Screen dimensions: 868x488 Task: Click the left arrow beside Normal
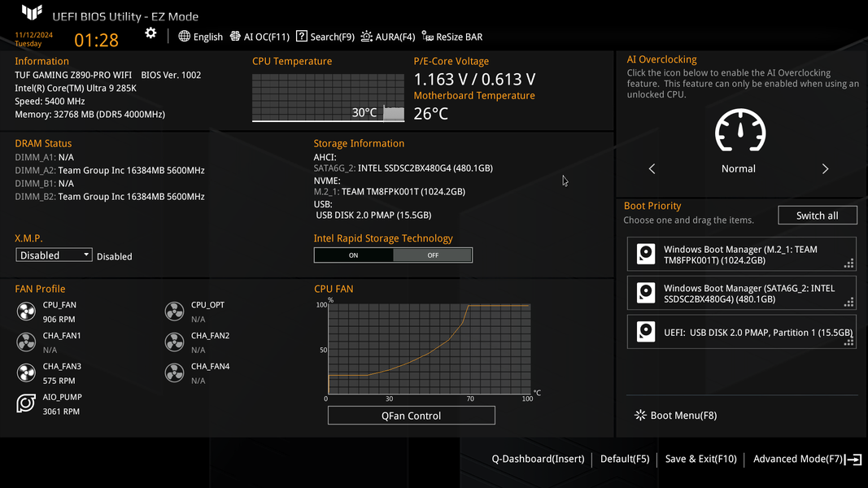tap(652, 168)
